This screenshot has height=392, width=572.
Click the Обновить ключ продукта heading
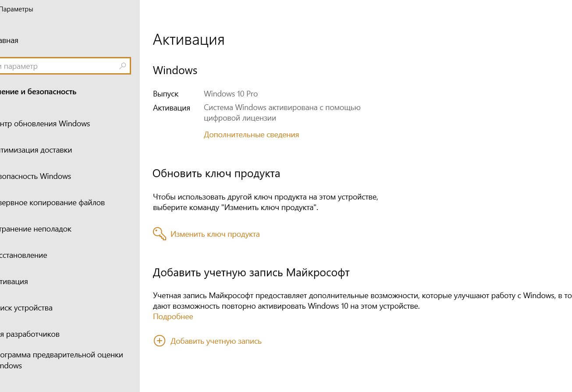(x=216, y=174)
